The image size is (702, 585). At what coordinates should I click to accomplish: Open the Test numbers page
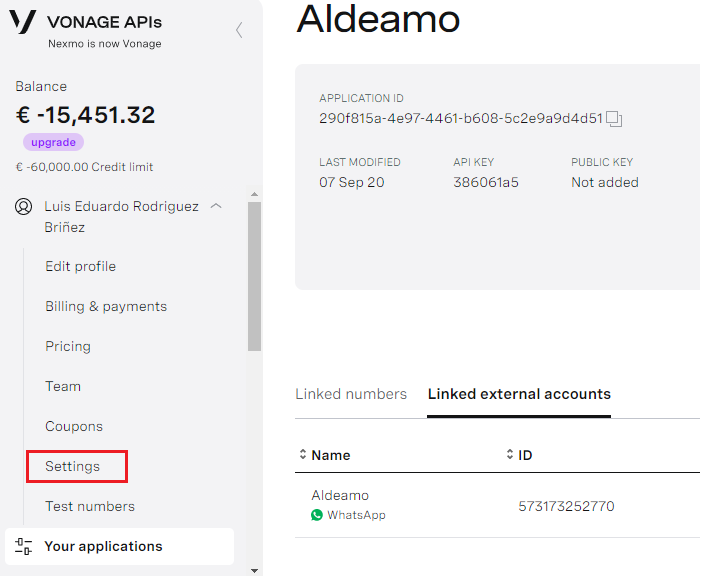[x=90, y=506]
